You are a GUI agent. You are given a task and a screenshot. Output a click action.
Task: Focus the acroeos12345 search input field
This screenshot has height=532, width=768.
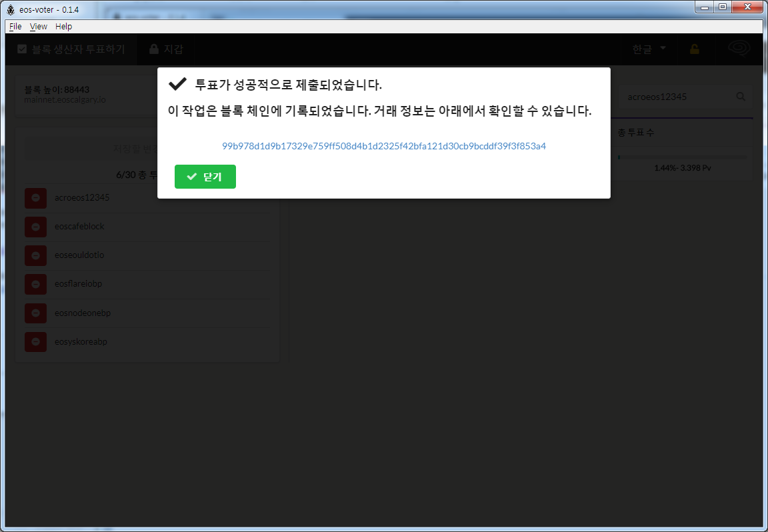[686, 97]
